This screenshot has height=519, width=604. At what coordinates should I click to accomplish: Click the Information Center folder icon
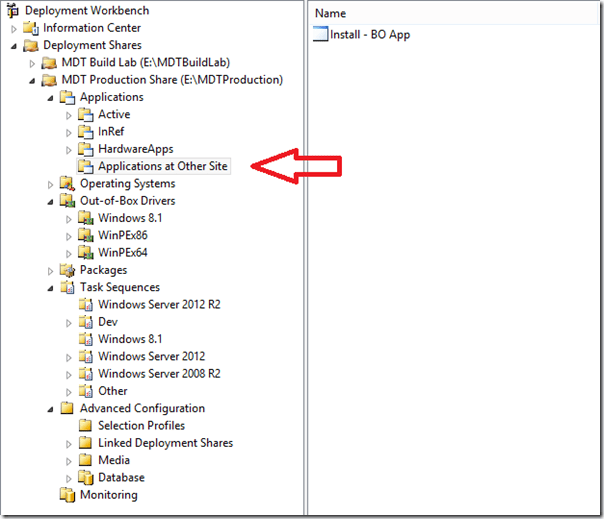tap(31, 28)
